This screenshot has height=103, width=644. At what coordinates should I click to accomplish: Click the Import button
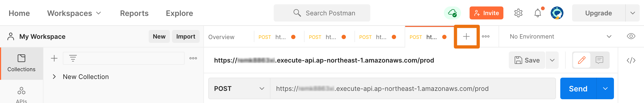[x=186, y=36]
